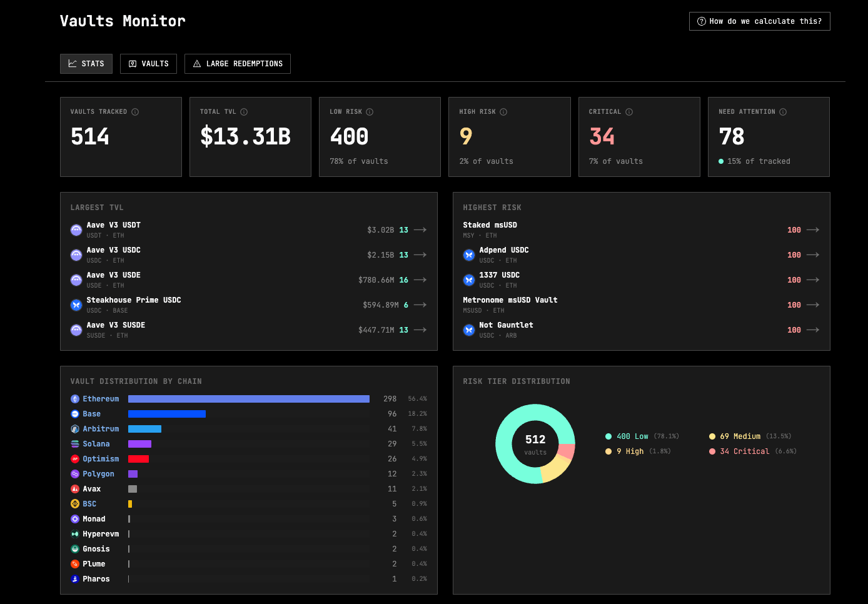Image resolution: width=868 pixels, height=604 pixels.
Task: Click the Critical tier legend dot
Action: click(x=712, y=451)
